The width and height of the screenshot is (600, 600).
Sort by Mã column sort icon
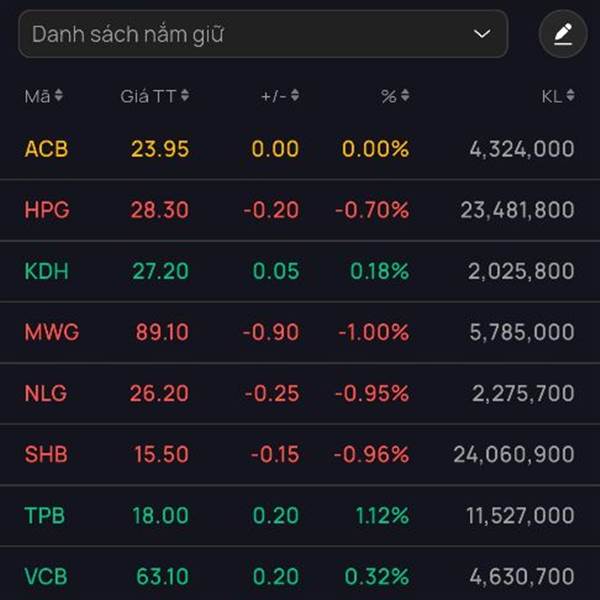(x=59, y=96)
